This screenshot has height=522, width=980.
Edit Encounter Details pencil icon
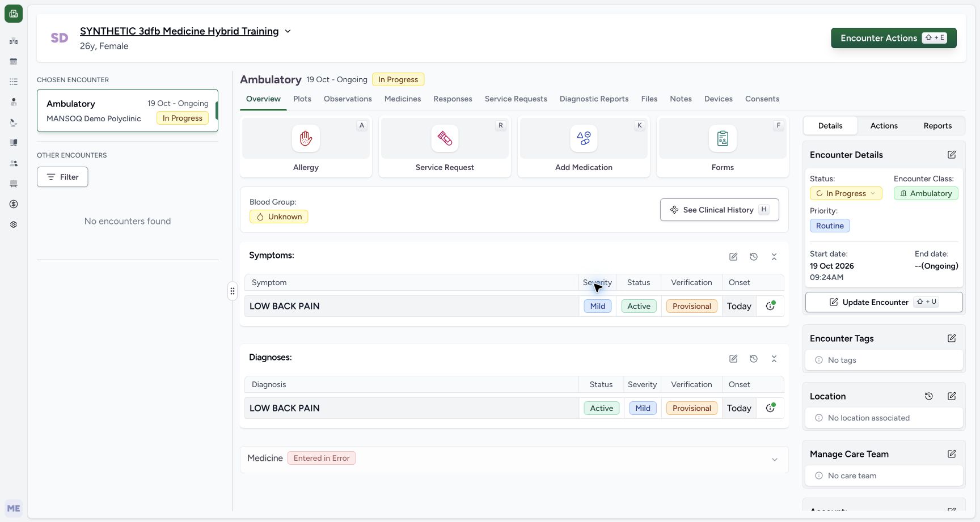coord(952,155)
